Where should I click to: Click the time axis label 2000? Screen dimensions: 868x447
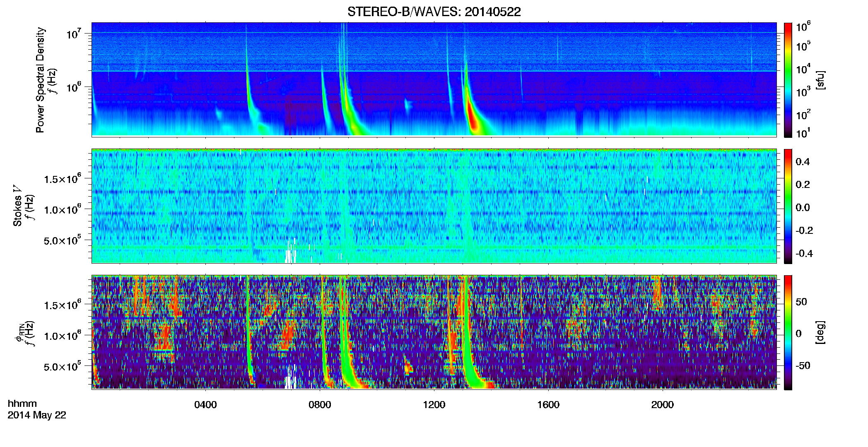663,405
